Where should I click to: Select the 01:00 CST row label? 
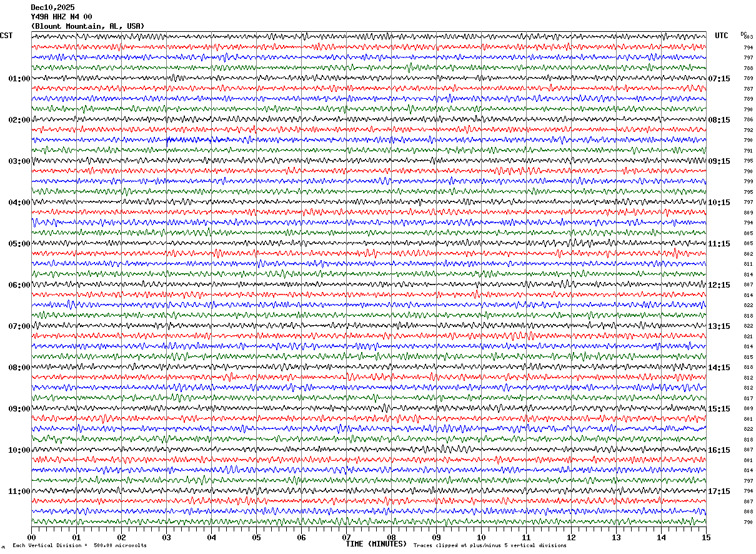tap(19, 79)
